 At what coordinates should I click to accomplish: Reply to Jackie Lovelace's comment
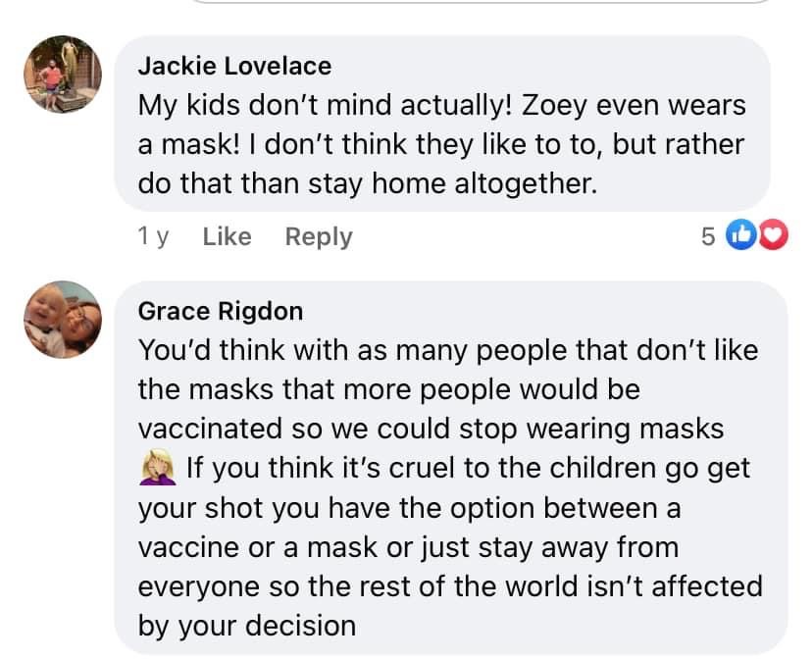coord(318,236)
